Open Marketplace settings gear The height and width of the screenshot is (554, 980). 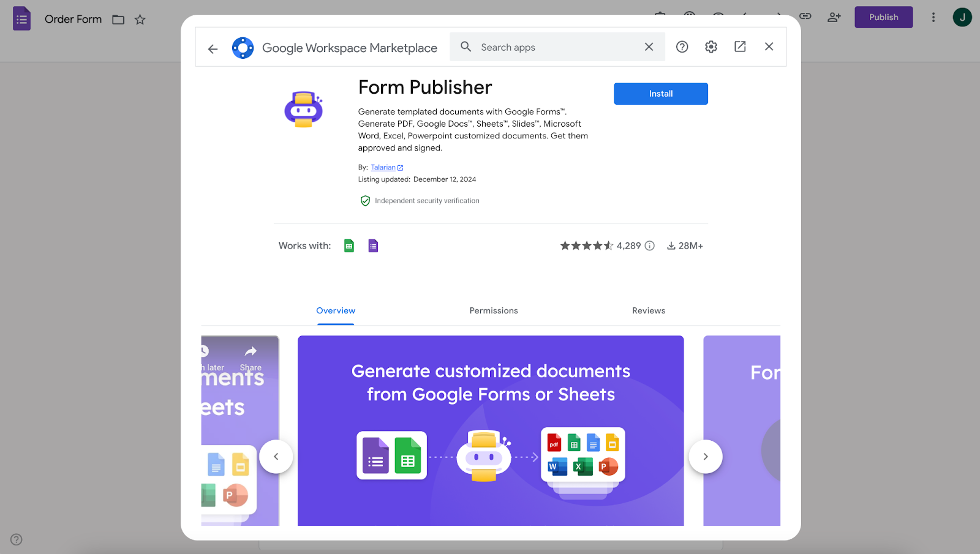(711, 47)
